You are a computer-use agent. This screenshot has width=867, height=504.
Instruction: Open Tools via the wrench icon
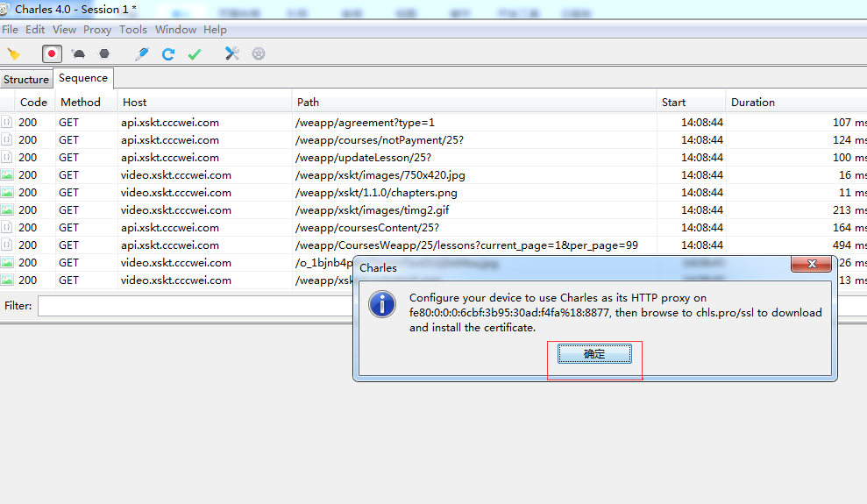(x=231, y=53)
